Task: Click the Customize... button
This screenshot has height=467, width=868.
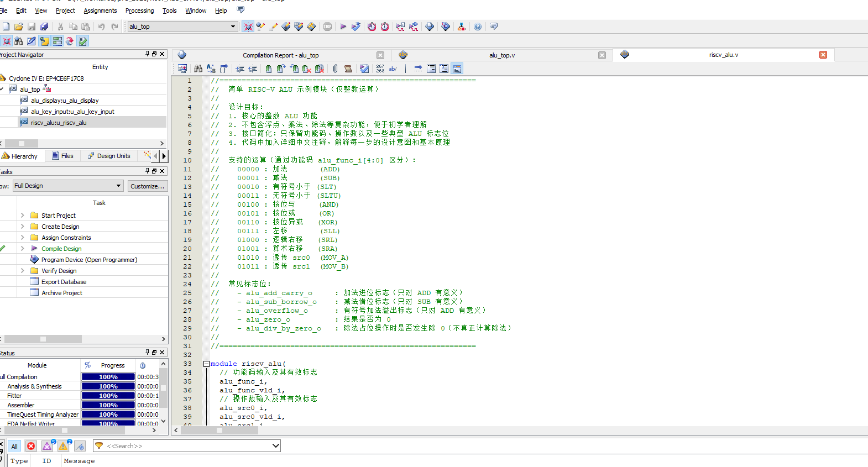Action: point(148,186)
